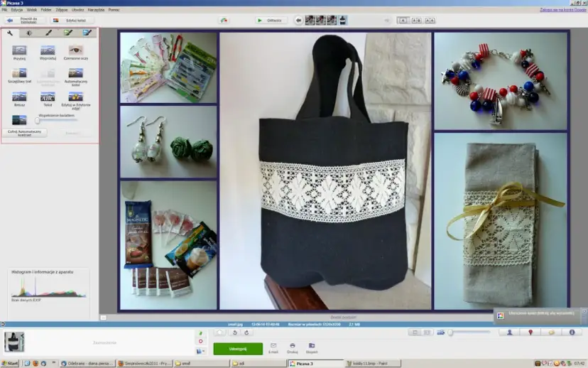
Task: Enable side-by-side AB comparison view
Action: click(x=417, y=21)
